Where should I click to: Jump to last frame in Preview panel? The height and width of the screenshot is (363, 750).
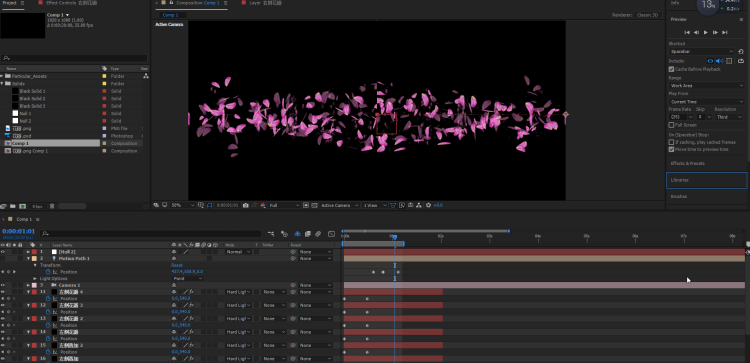pyautogui.click(x=725, y=33)
